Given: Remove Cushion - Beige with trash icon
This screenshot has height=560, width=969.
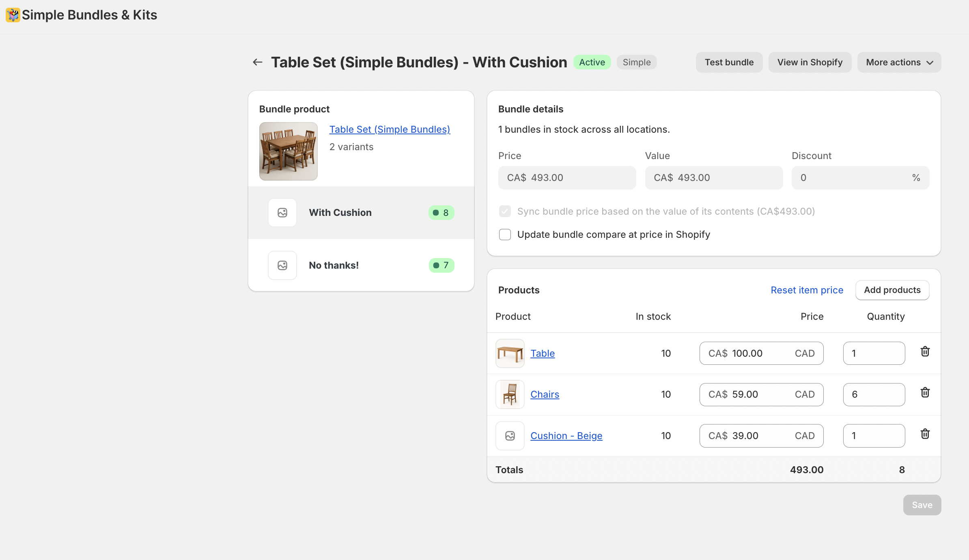Looking at the screenshot, I should (925, 434).
